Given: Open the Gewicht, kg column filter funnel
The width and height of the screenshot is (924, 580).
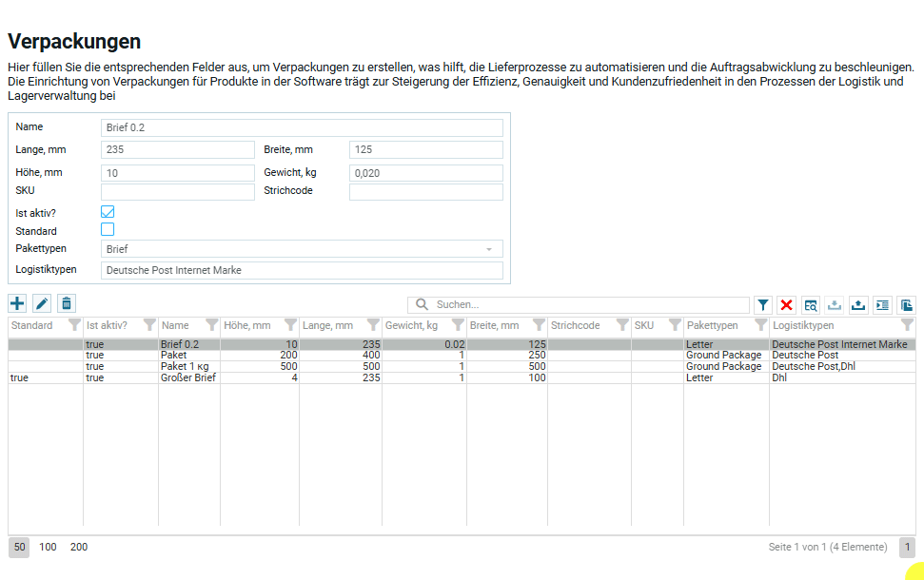Looking at the screenshot, I should [458, 325].
